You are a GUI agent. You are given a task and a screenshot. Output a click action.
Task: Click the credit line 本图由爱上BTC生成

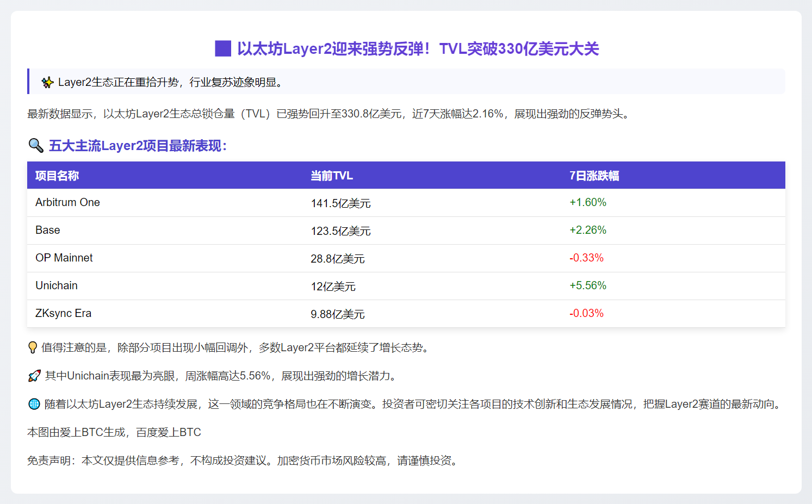(114, 432)
